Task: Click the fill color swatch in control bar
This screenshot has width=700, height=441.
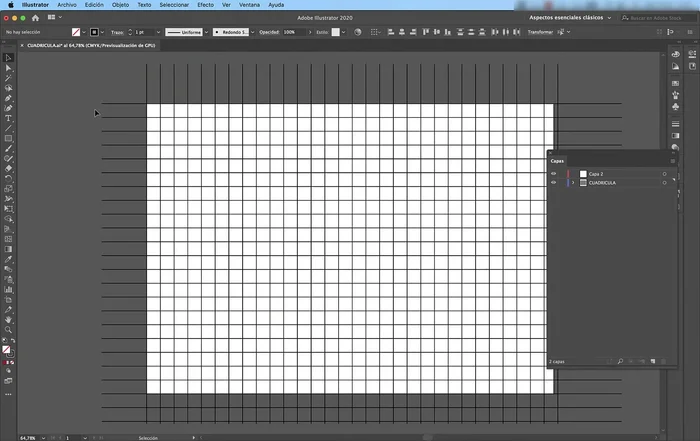Action: click(x=75, y=32)
